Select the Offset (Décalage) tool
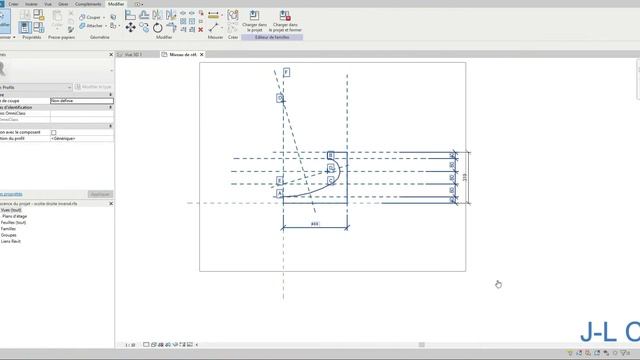Image resolution: width=640 pixels, height=360 pixels. pos(144,15)
